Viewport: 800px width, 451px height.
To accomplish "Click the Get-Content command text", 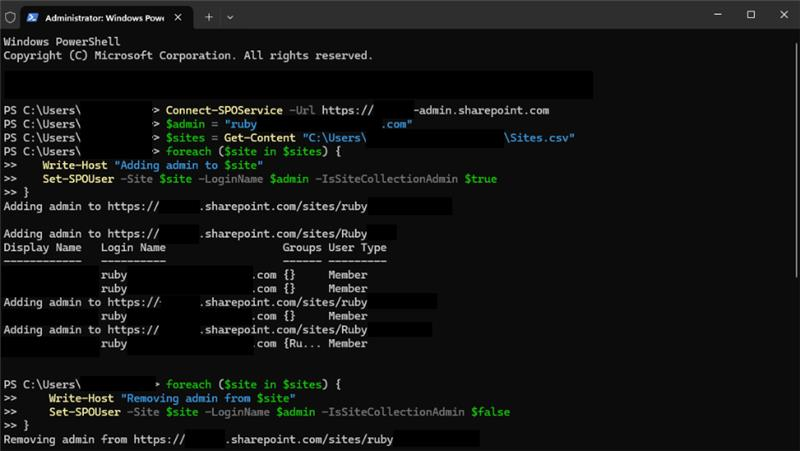I will coord(260,138).
